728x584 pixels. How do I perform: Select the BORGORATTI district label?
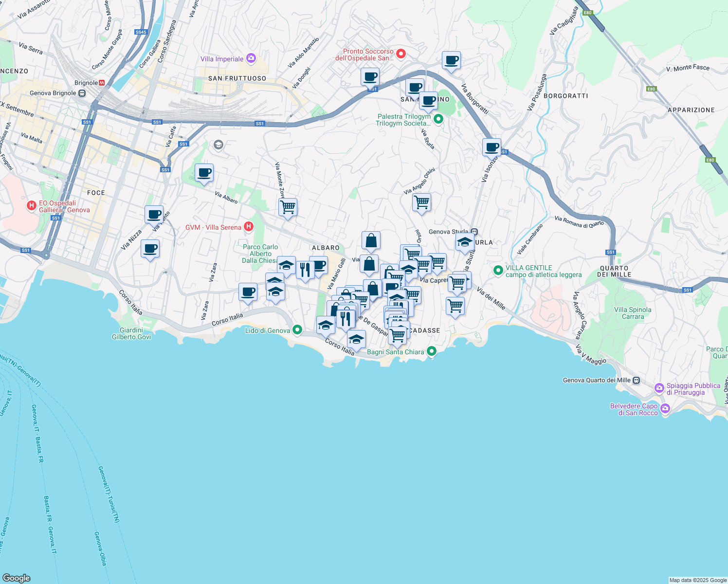[x=566, y=96]
